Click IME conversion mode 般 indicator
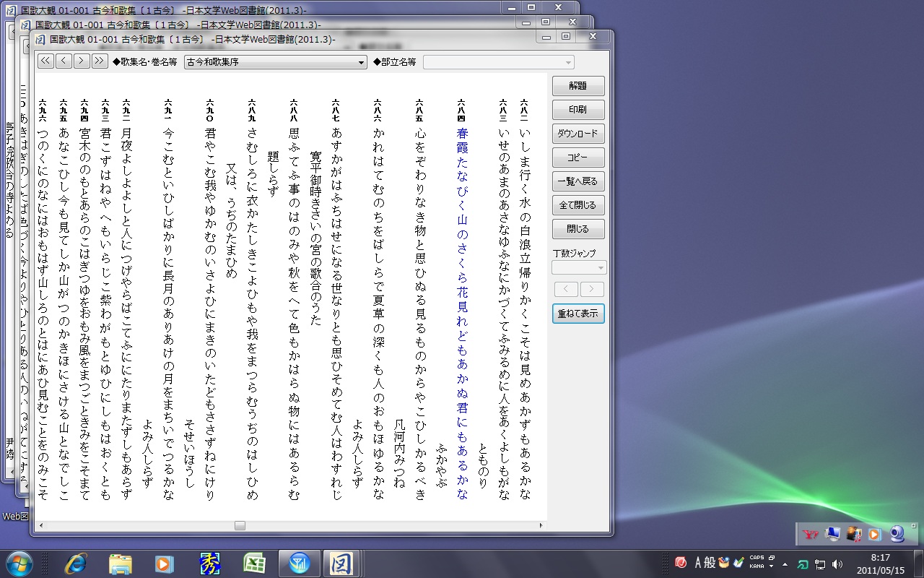The image size is (924, 578). point(710,563)
